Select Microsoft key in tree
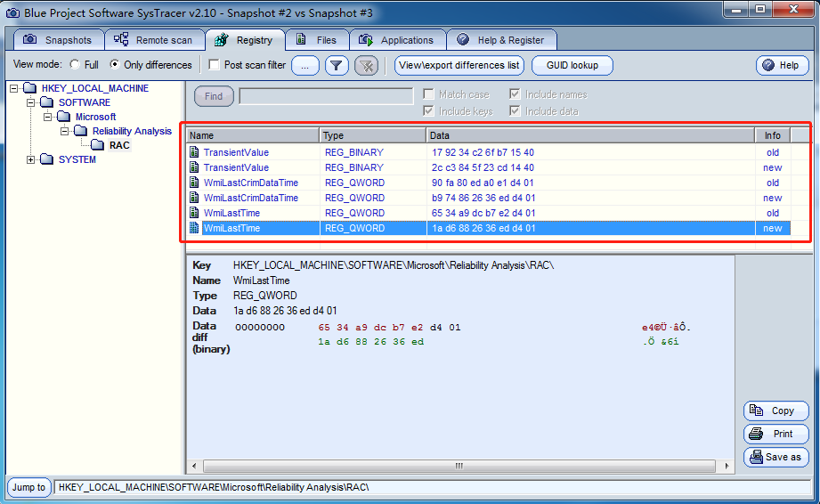 coord(95,117)
